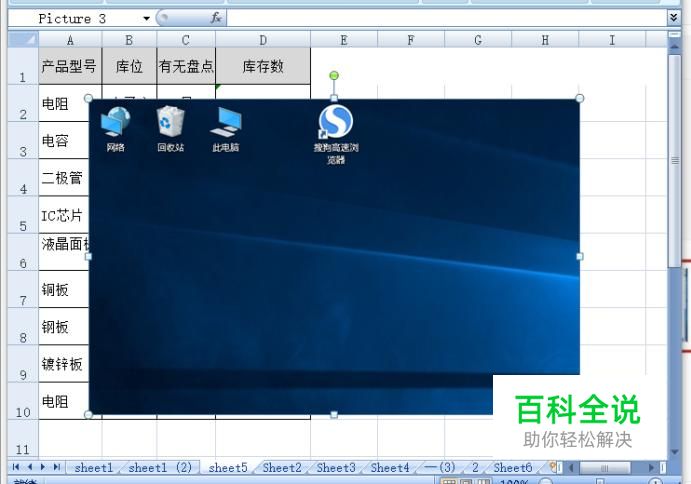The image size is (691, 484).
Task: Click the Name Box showing Picture 3
Action: click(x=75, y=19)
